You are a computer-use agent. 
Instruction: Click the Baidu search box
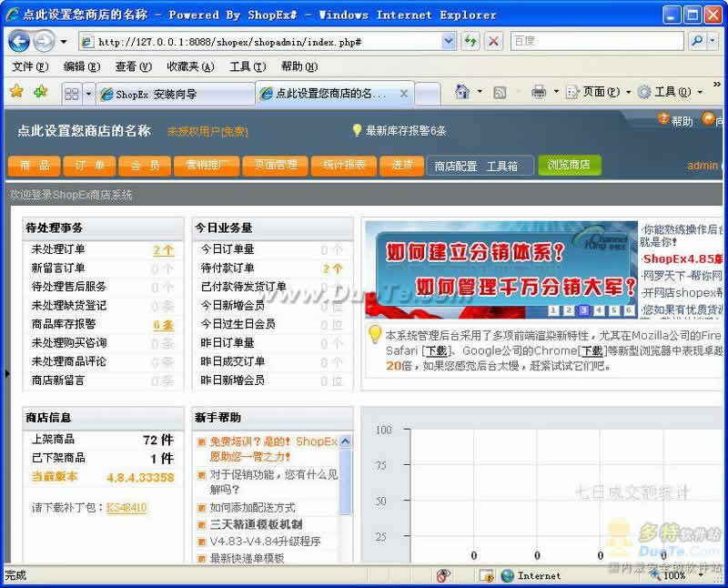[x=597, y=41]
